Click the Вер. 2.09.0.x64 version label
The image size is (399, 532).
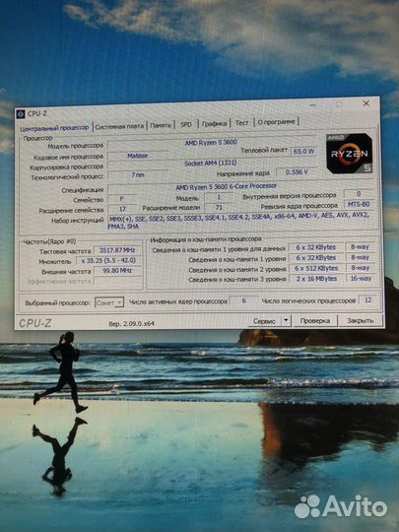[x=131, y=324]
